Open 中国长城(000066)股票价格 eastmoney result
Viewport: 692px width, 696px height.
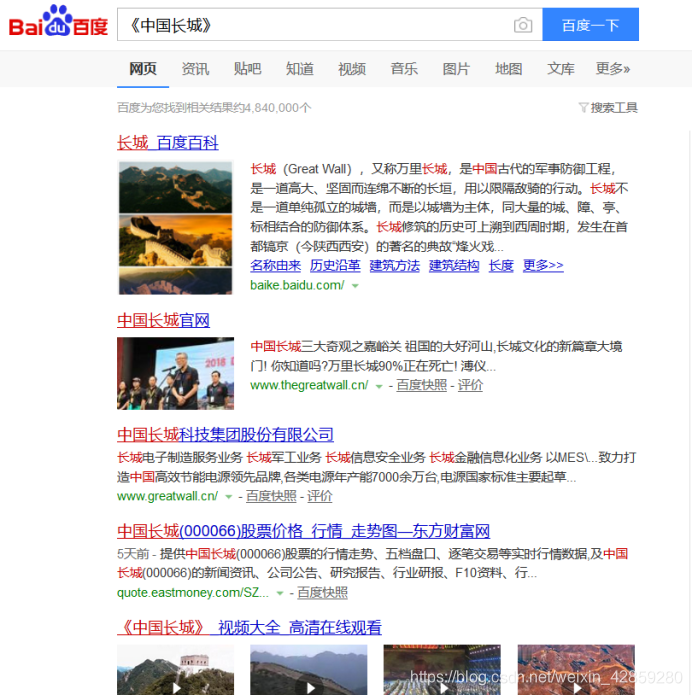304,531
